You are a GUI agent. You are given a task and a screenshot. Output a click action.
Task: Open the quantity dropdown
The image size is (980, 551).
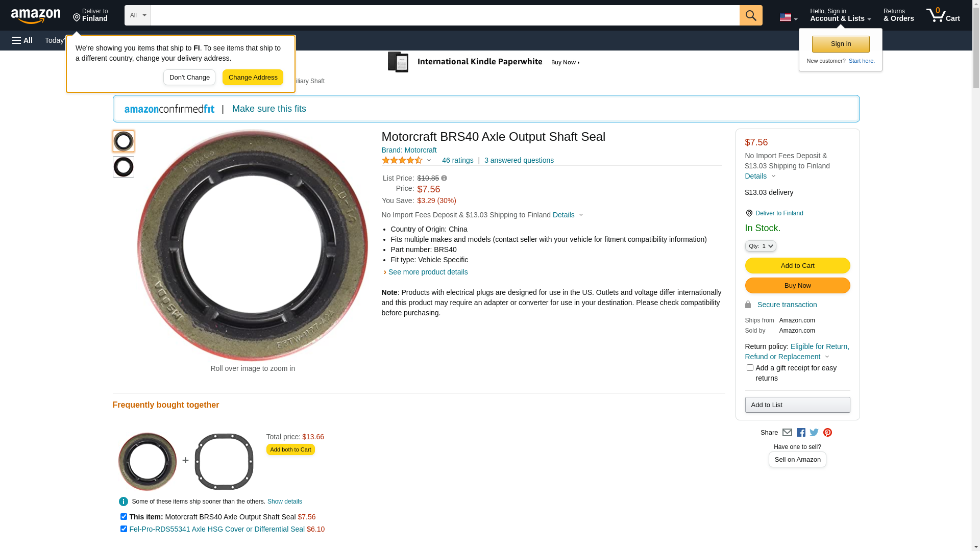(x=761, y=246)
